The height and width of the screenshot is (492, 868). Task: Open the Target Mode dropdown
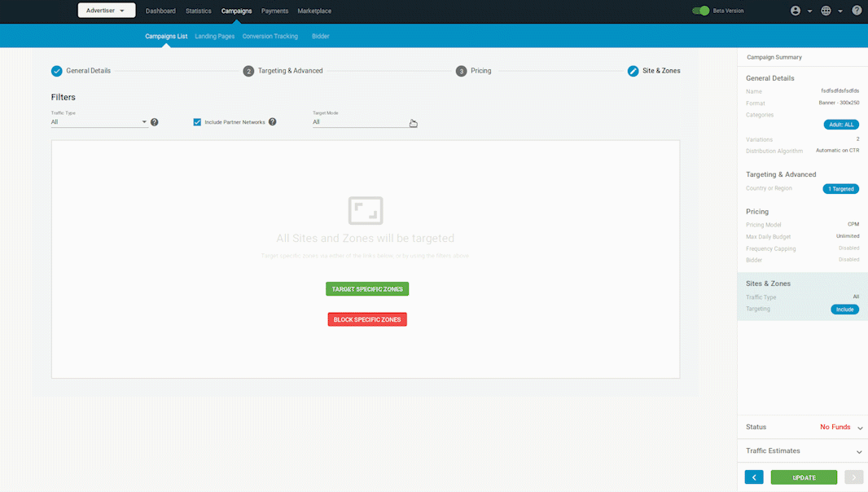click(361, 122)
